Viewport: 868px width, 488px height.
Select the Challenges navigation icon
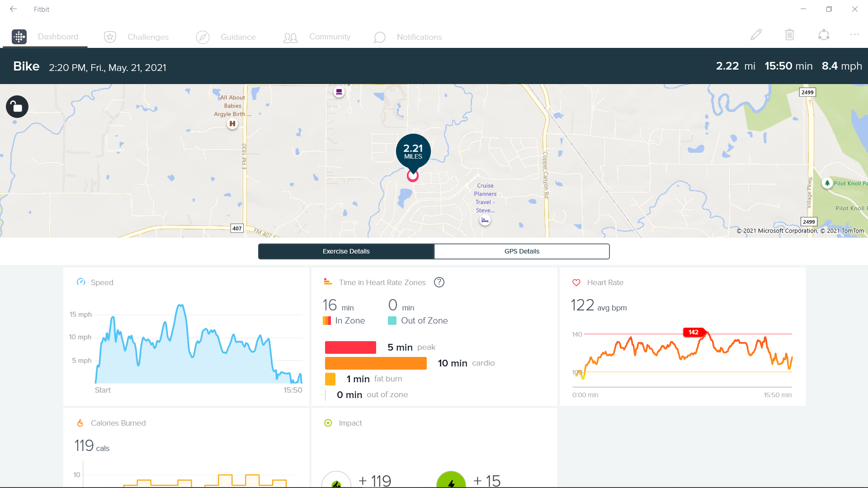(x=110, y=37)
